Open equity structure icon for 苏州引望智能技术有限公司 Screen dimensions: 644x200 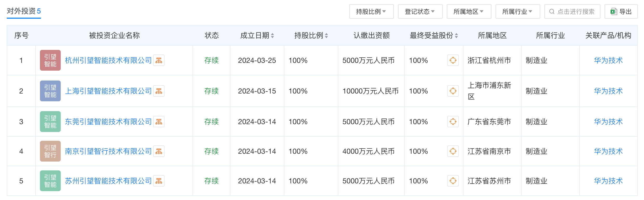(x=159, y=181)
